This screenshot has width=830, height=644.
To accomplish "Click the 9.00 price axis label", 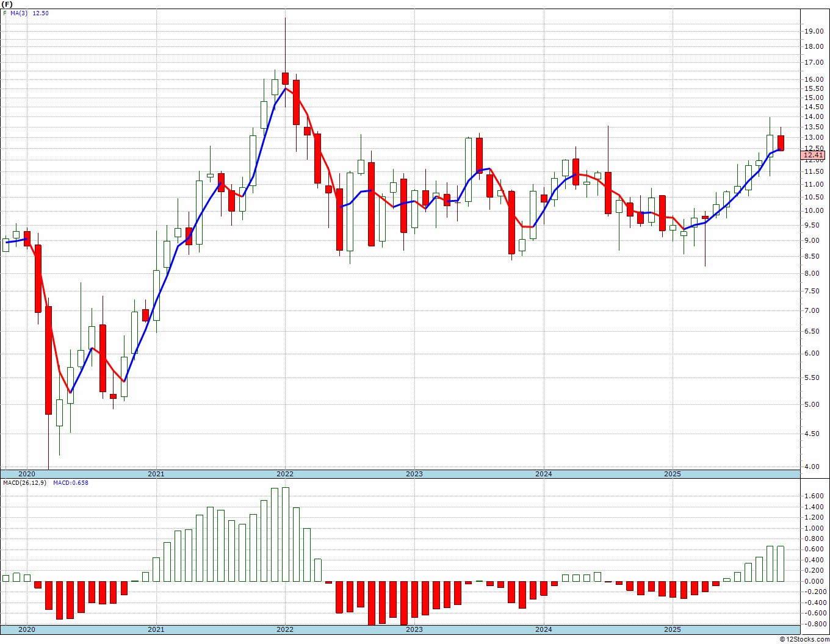I will (x=812, y=241).
